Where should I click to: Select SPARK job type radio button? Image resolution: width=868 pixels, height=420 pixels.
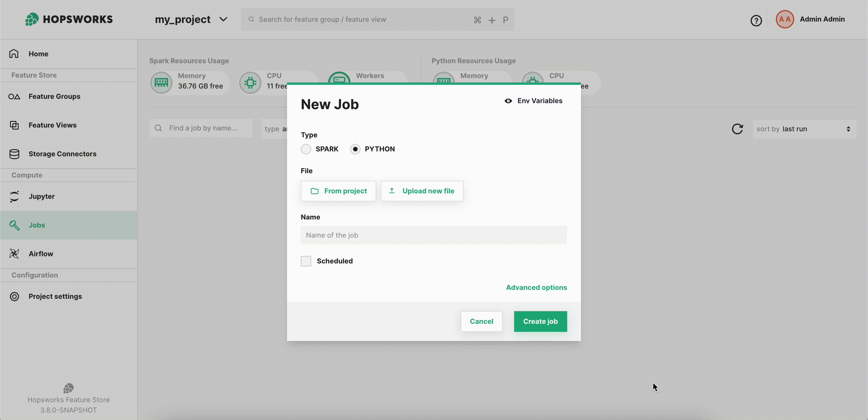click(x=306, y=149)
